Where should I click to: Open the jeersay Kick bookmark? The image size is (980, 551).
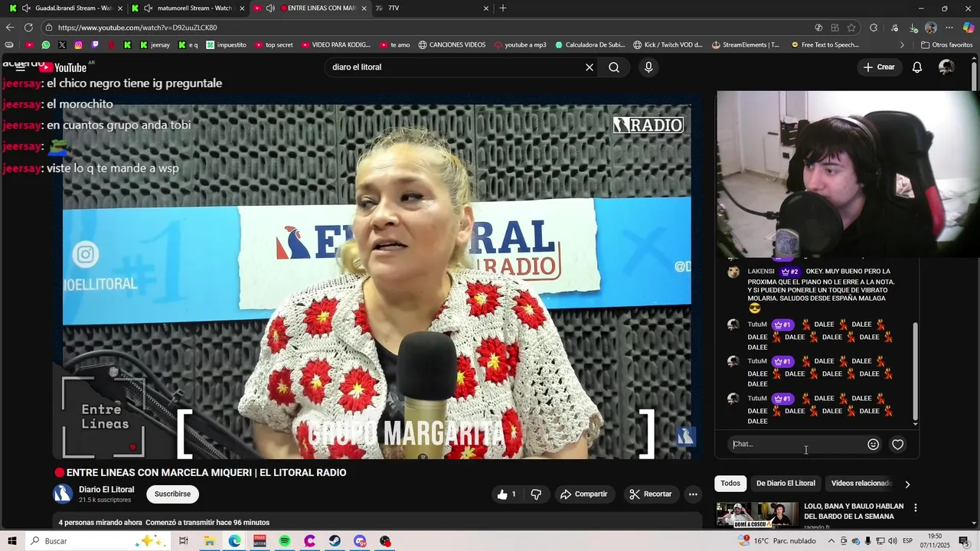155,45
